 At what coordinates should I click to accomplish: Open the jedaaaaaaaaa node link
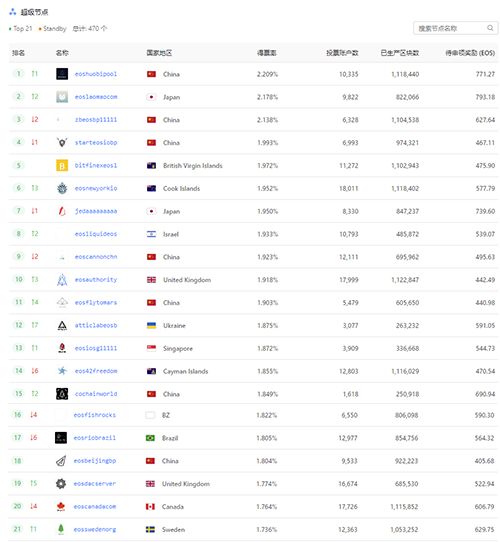pyautogui.click(x=96, y=211)
